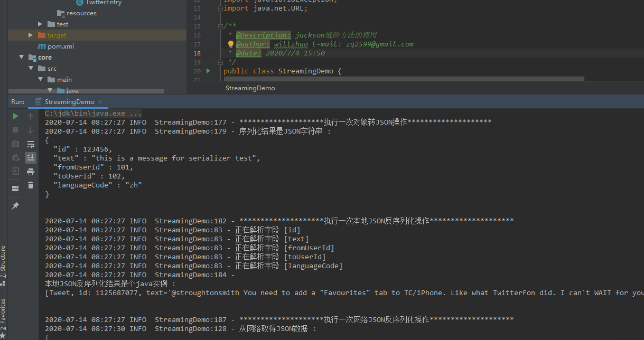
Task: Click the [Tweet, id: 1125687077 output line
Action: pos(344,292)
